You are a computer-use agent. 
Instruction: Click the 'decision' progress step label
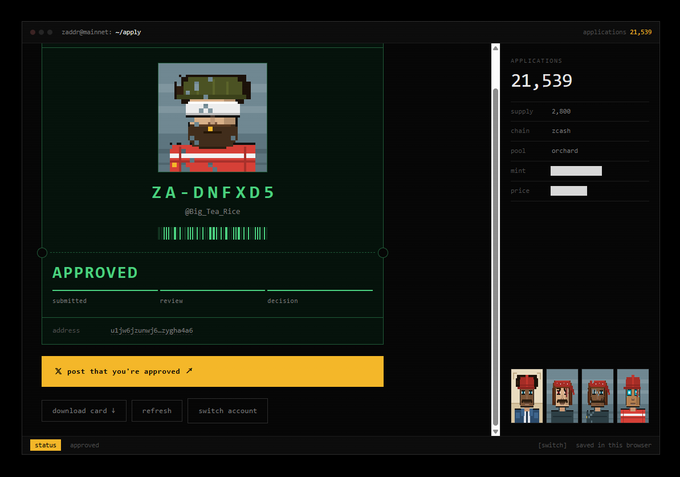click(282, 301)
